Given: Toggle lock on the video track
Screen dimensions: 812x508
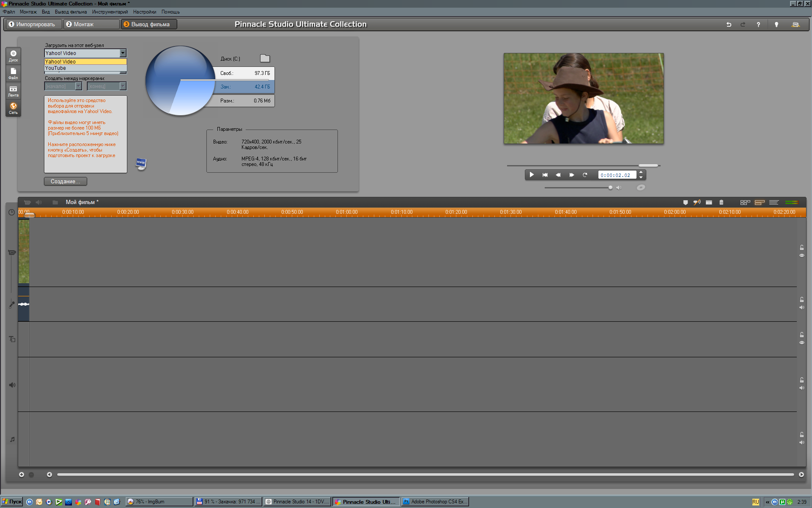Looking at the screenshot, I should tap(801, 248).
